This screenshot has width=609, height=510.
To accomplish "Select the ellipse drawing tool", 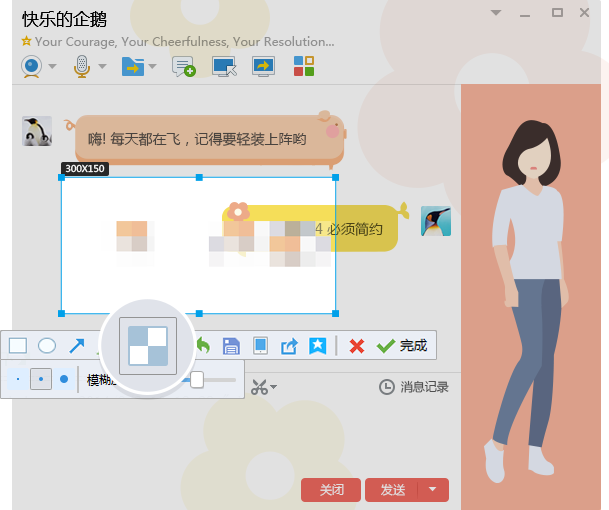I will point(47,346).
